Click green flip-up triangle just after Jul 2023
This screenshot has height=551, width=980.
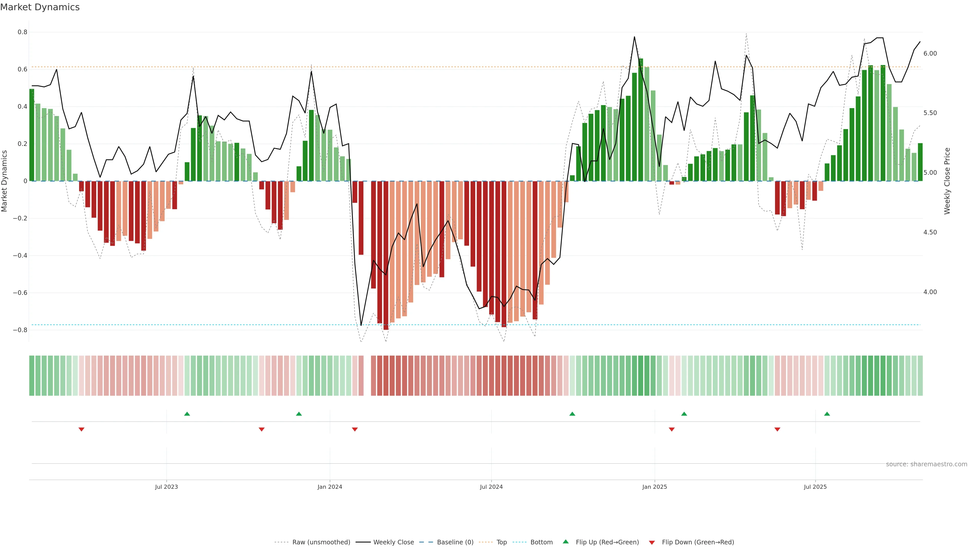coord(187,414)
